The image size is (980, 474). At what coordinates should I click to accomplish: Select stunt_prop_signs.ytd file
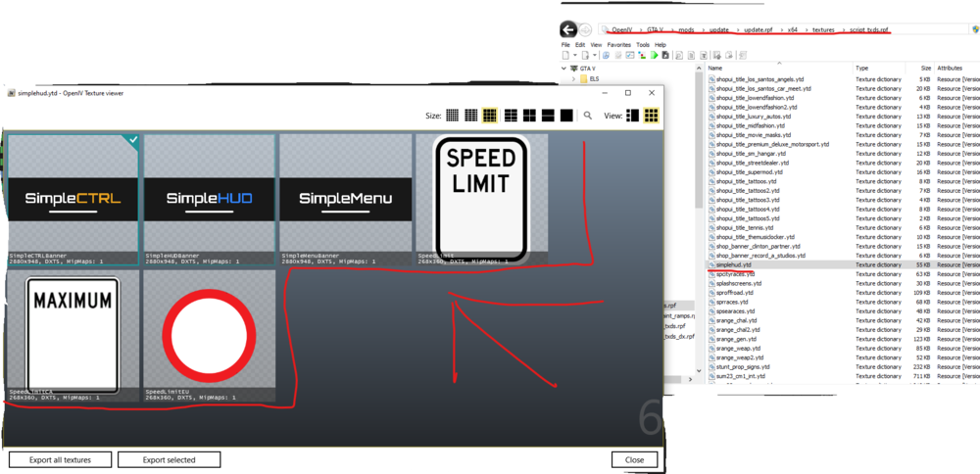point(739,366)
